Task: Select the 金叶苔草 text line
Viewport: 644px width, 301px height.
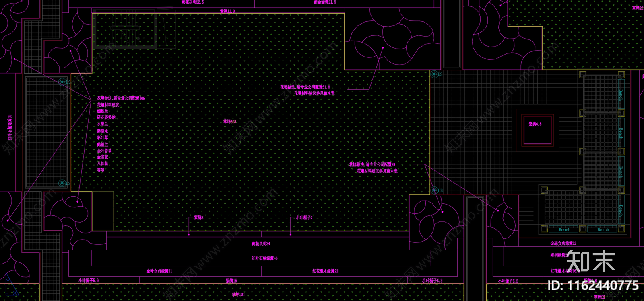Action: [104, 151]
